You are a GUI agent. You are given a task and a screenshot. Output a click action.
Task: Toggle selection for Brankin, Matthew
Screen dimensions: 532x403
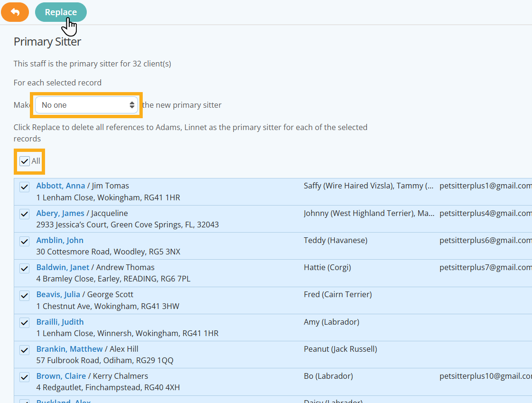click(24, 350)
